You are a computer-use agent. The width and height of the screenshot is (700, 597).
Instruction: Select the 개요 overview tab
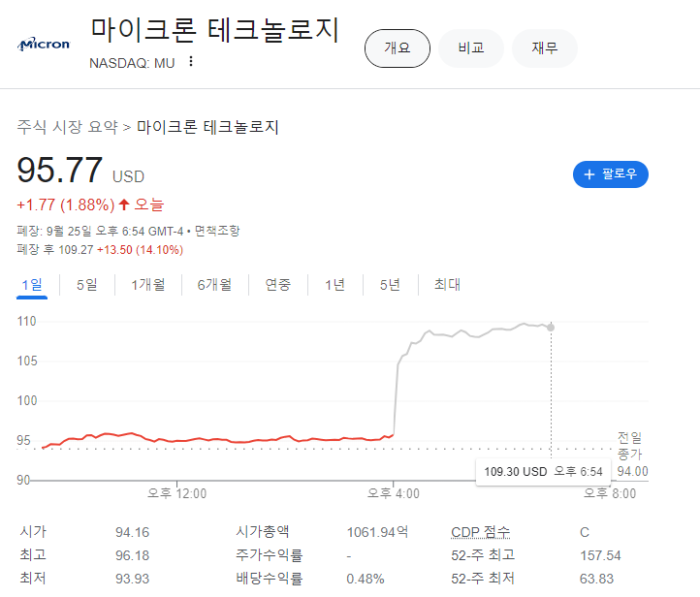coord(398,48)
